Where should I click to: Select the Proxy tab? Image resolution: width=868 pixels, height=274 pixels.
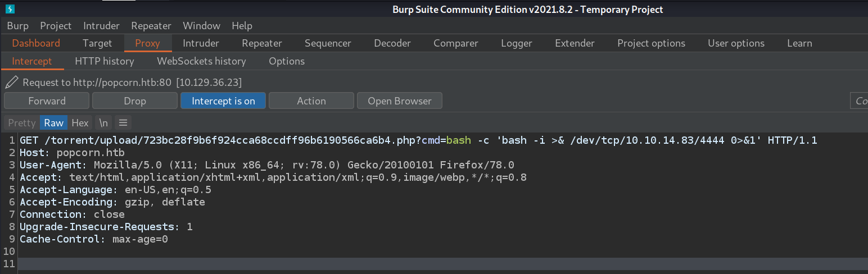[147, 43]
